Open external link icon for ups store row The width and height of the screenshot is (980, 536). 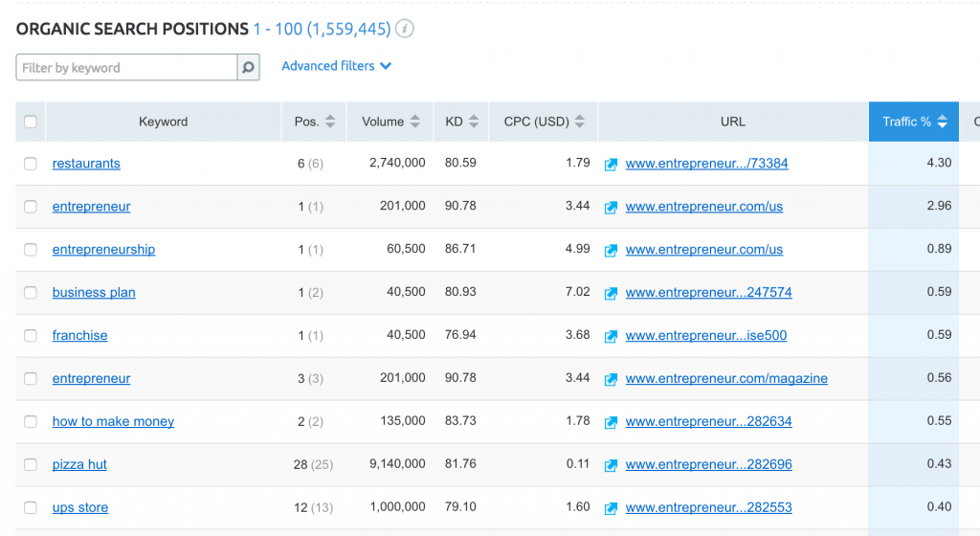point(611,508)
